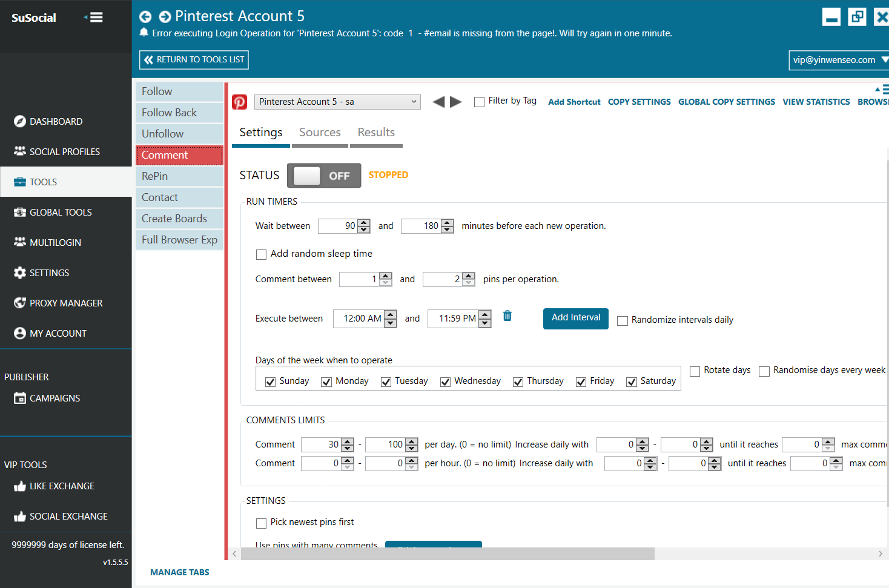Uncheck the Wednesday checkbox

pos(445,382)
